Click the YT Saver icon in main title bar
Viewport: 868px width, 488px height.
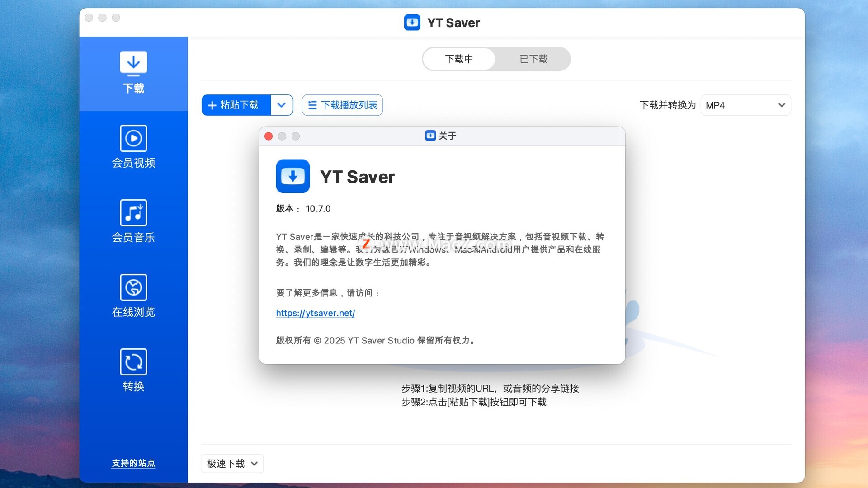pos(412,23)
